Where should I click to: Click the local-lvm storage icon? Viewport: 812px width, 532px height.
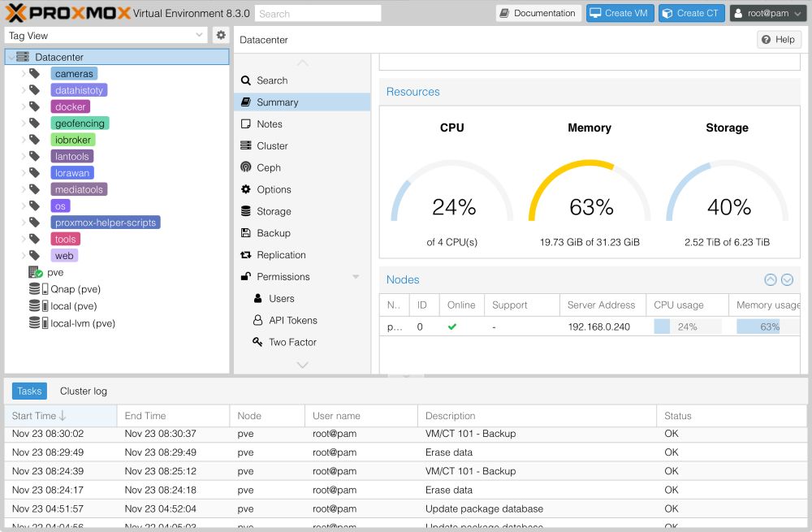pyautogui.click(x=38, y=323)
